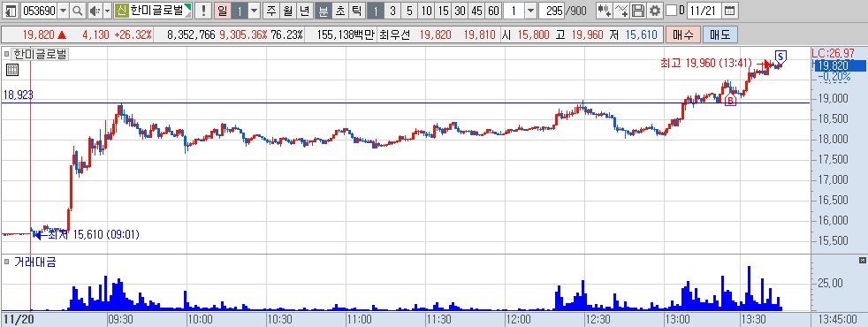This screenshot has width=868, height=327.
Task: Click the speaker sound alert icon
Action: coord(95,11)
